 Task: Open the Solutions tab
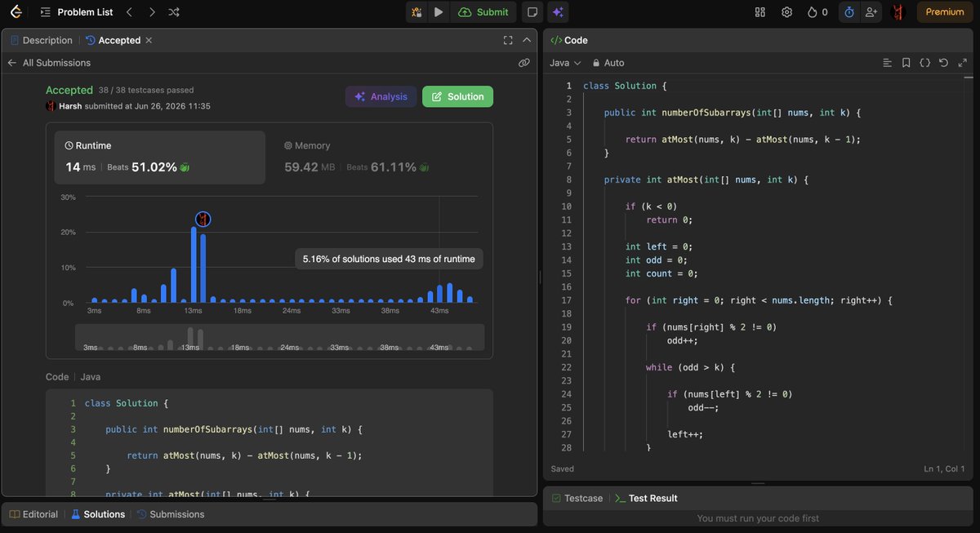97,514
